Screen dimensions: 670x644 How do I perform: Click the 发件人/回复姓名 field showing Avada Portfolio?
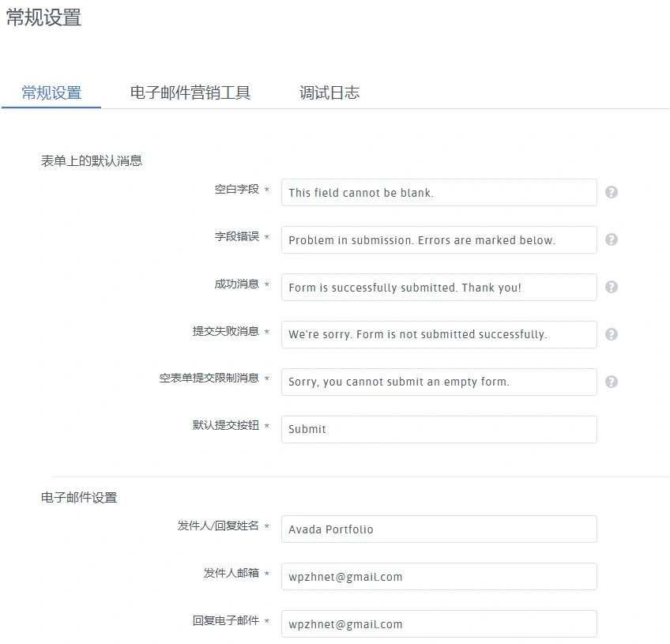[x=439, y=529]
